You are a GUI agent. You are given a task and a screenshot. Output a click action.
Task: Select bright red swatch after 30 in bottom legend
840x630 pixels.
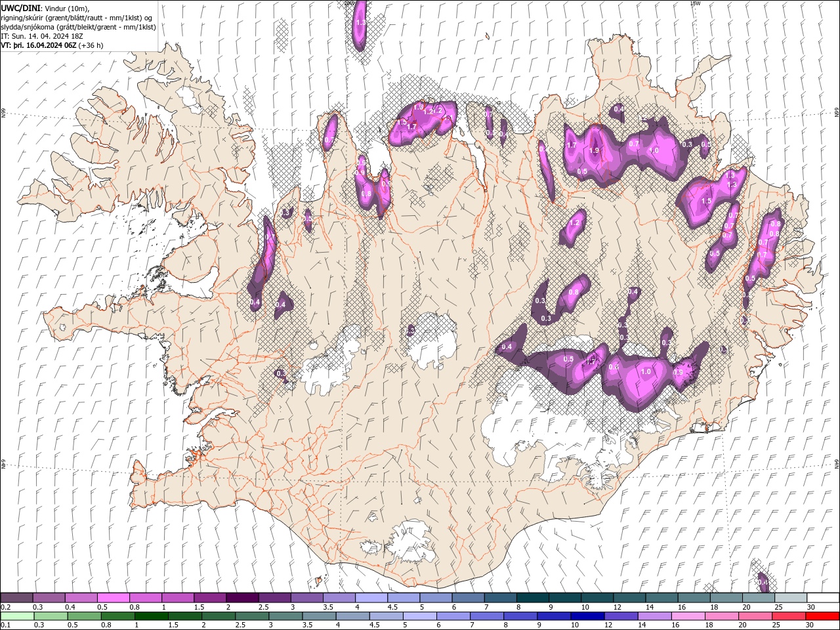(822, 616)
